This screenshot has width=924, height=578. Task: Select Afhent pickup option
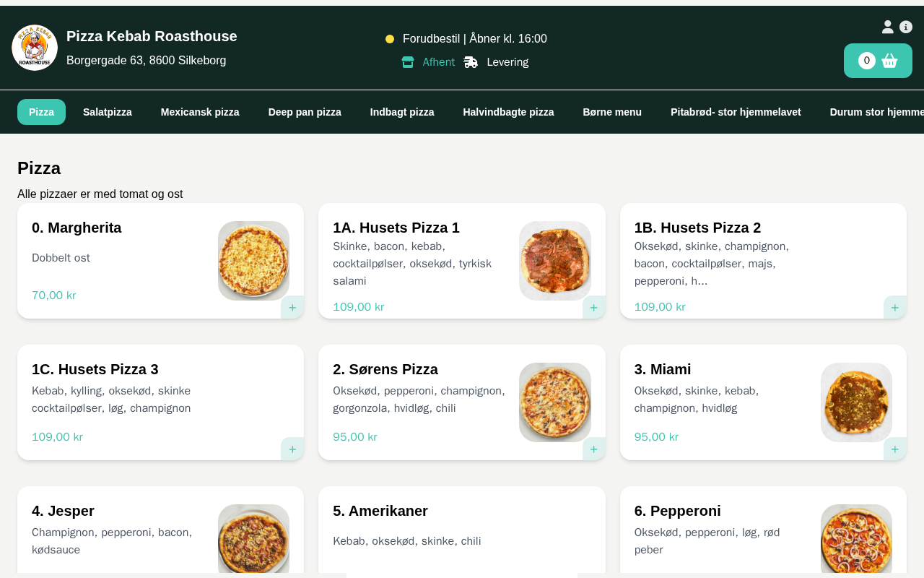[429, 62]
